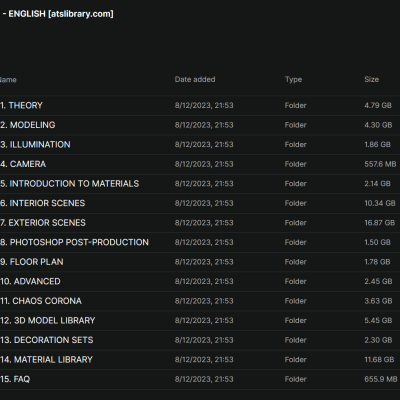Open the 10. ADVANCED folder

tap(30, 281)
